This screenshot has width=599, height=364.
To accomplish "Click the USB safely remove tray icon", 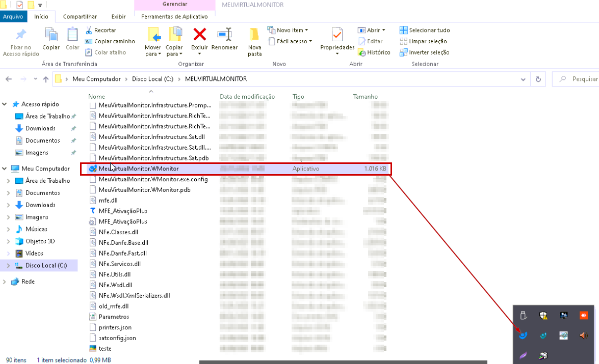I will pos(523,315).
